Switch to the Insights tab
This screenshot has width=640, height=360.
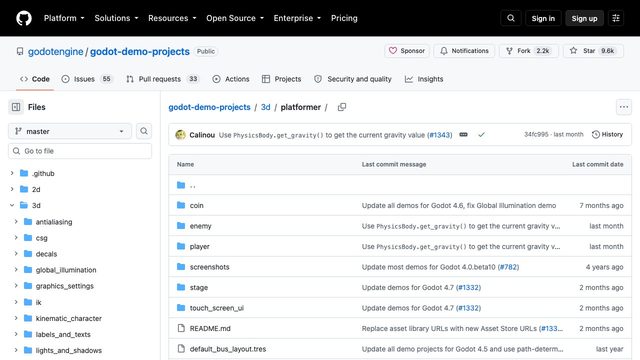pyautogui.click(x=424, y=79)
